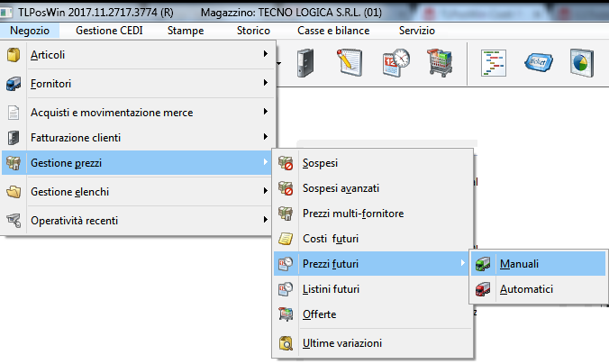Screen dimensions: 609x364
Task: Open the blue ticket toolbar icon
Action: click(539, 62)
